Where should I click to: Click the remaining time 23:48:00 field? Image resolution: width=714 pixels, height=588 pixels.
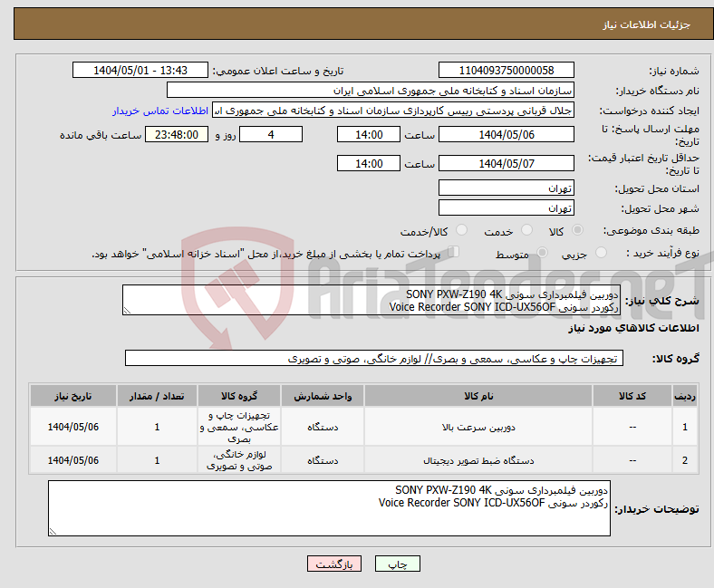tap(177, 134)
